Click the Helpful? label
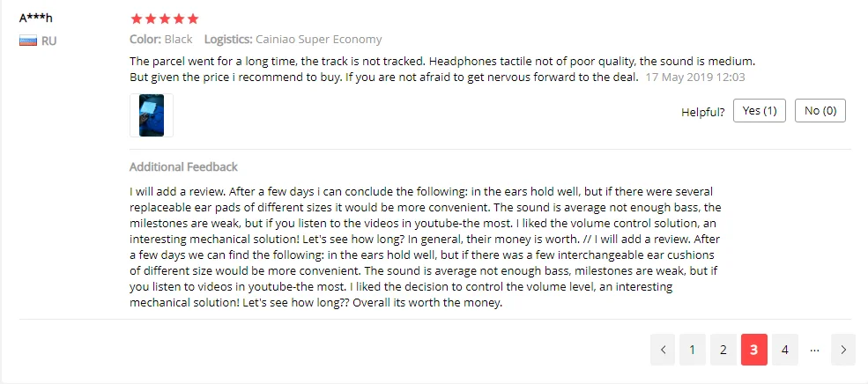 [703, 113]
